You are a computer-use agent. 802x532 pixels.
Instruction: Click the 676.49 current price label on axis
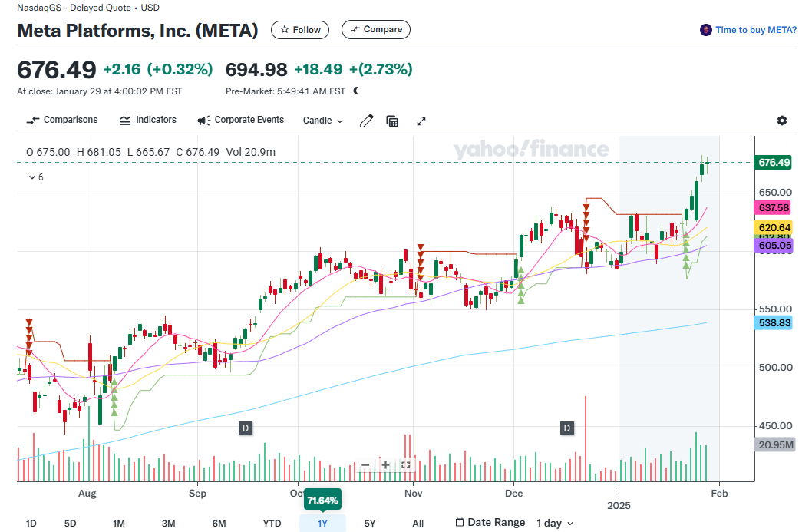(774, 162)
